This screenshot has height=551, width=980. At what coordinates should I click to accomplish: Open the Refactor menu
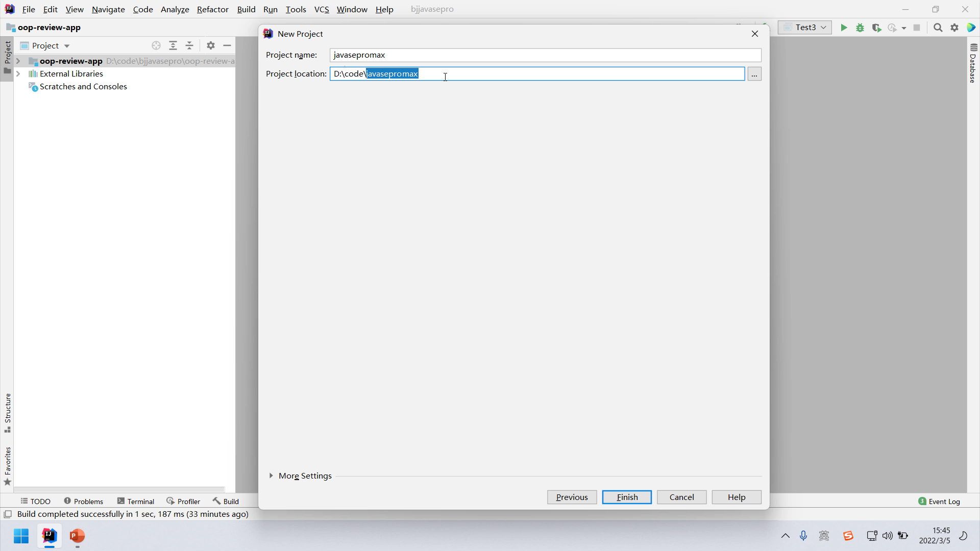[212, 9]
